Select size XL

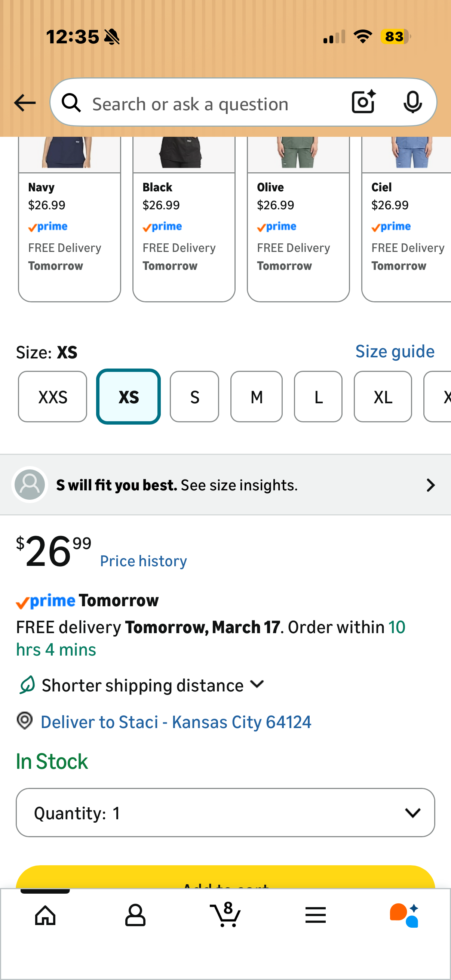click(383, 397)
